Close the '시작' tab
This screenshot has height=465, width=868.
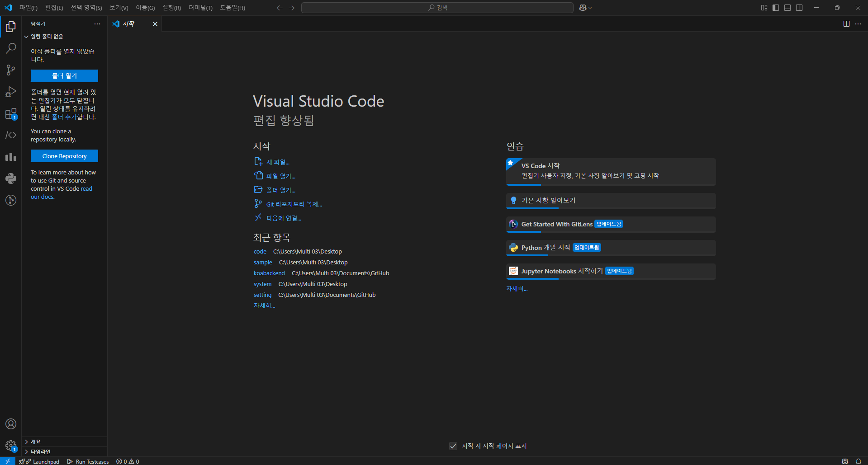(x=155, y=24)
